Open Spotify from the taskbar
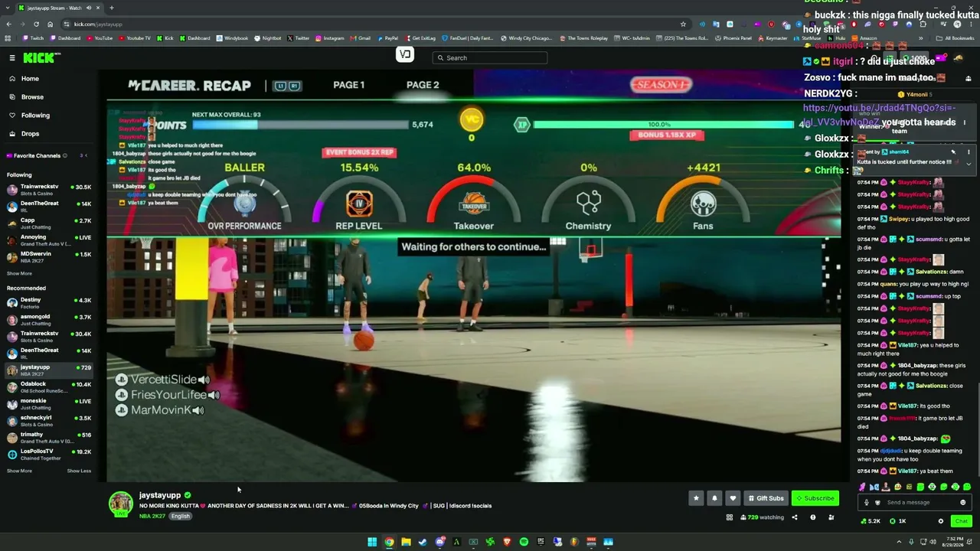This screenshot has height=551, width=980. pos(524,542)
